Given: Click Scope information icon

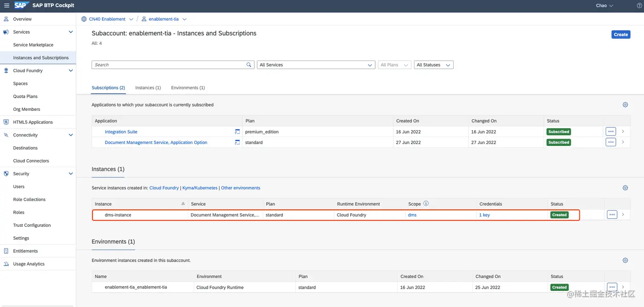Looking at the screenshot, I should pos(426,204).
